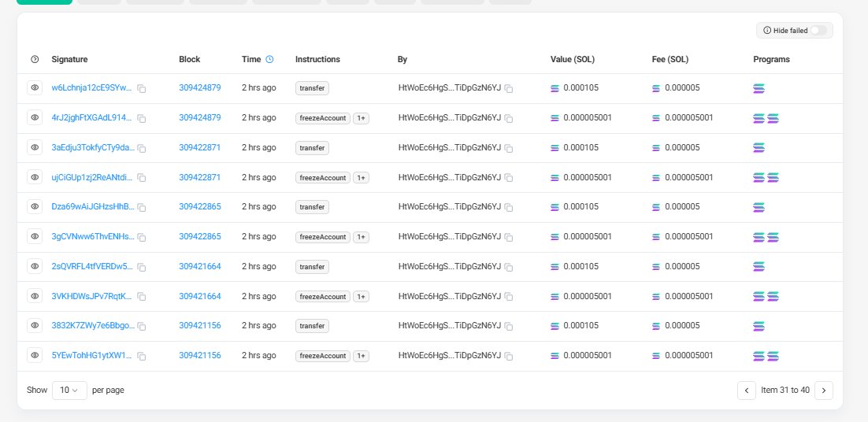Image resolution: width=868 pixels, height=422 pixels.
Task: Expand 1+ instructions badge in 3VKHDWsJPv7RqtK row
Action: 361,297
